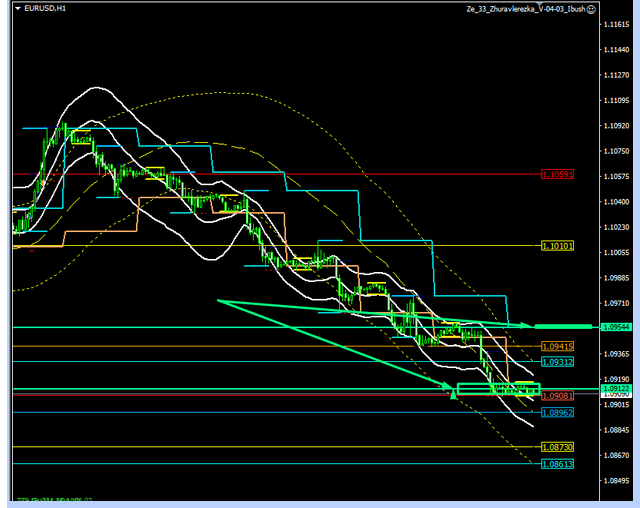Select the yellow 1.10101 price level label

point(557,245)
